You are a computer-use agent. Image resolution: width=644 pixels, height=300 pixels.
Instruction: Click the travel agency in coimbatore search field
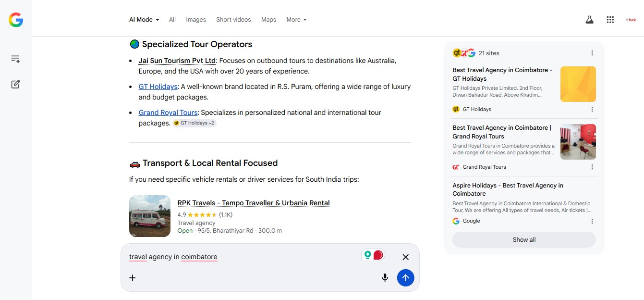click(x=243, y=257)
